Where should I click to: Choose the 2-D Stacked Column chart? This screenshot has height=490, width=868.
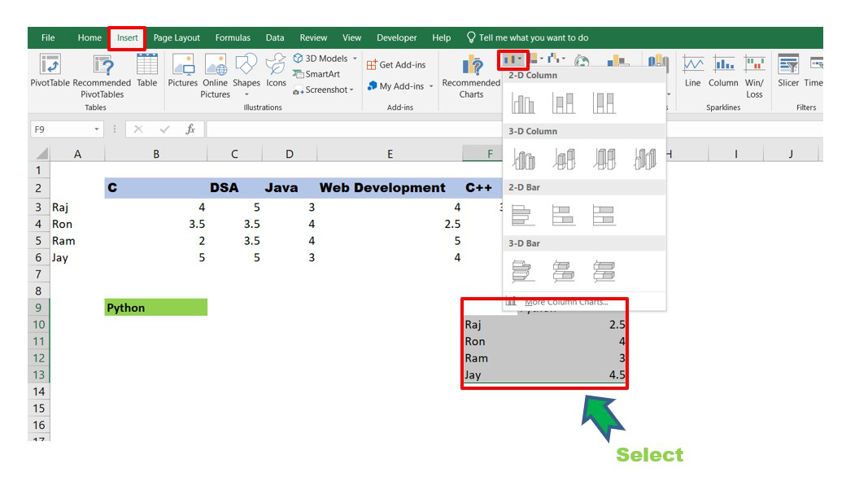pos(563,103)
